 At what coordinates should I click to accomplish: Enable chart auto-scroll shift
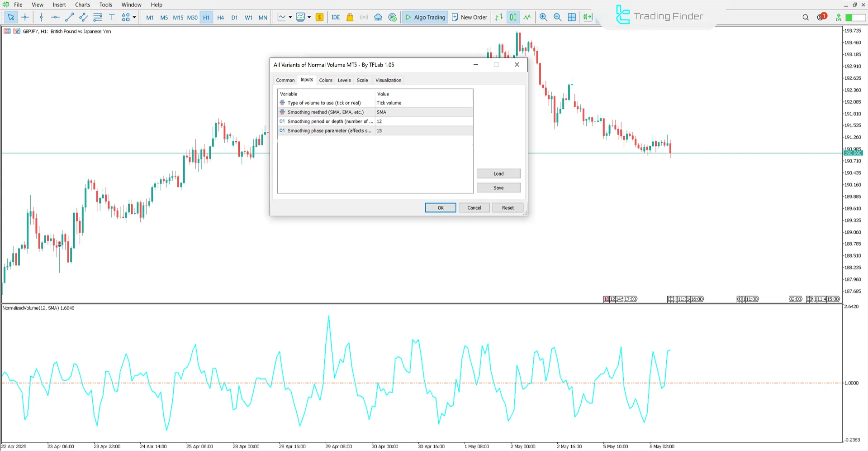(x=587, y=17)
